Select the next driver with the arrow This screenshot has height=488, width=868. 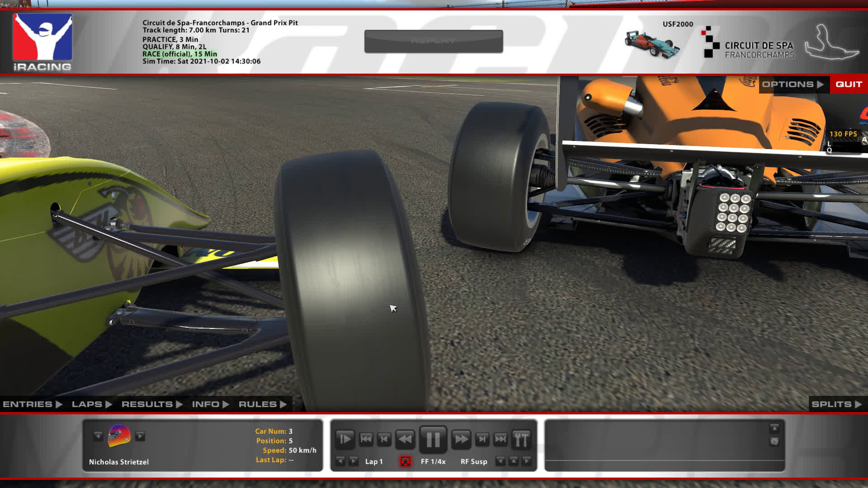pyautogui.click(x=141, y=436)
